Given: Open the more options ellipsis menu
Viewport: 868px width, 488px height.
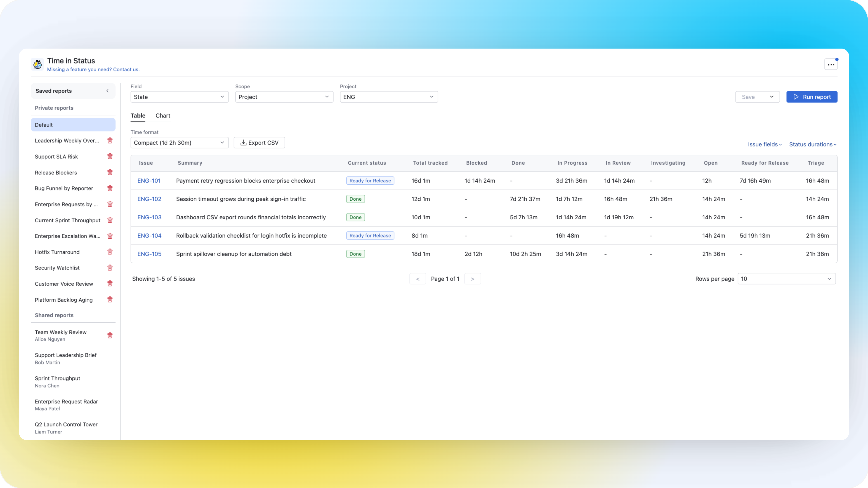Looking at the screenshot, I should (x=831, y=64).
